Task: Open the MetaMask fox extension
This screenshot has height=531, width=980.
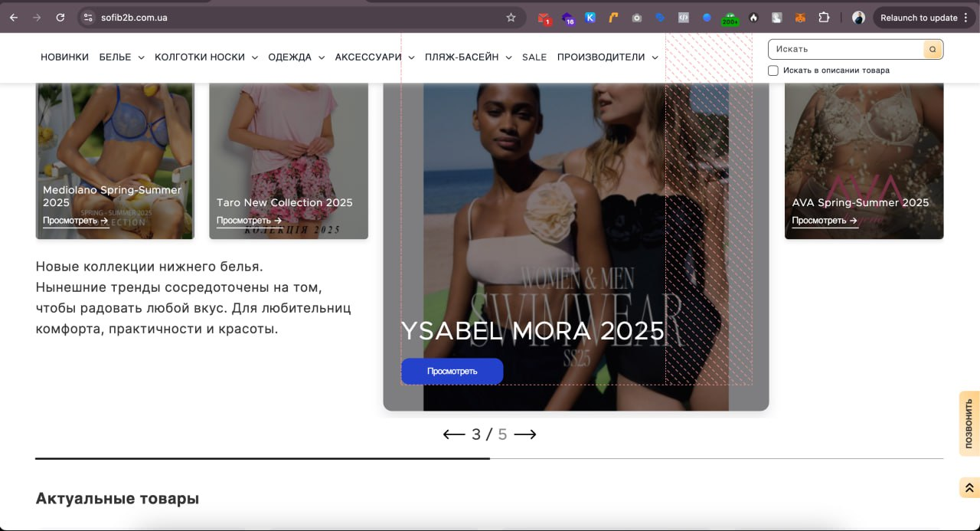Action: point(800,18)
